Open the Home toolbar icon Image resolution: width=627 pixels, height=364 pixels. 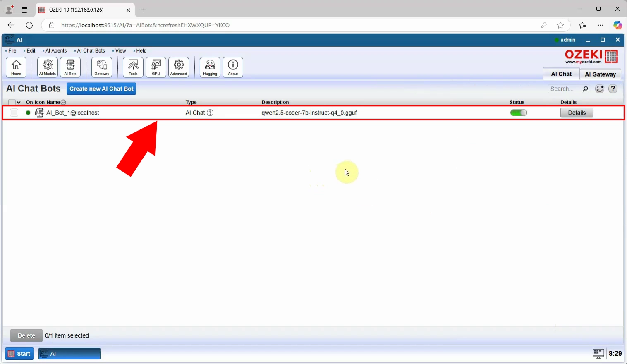16,67
